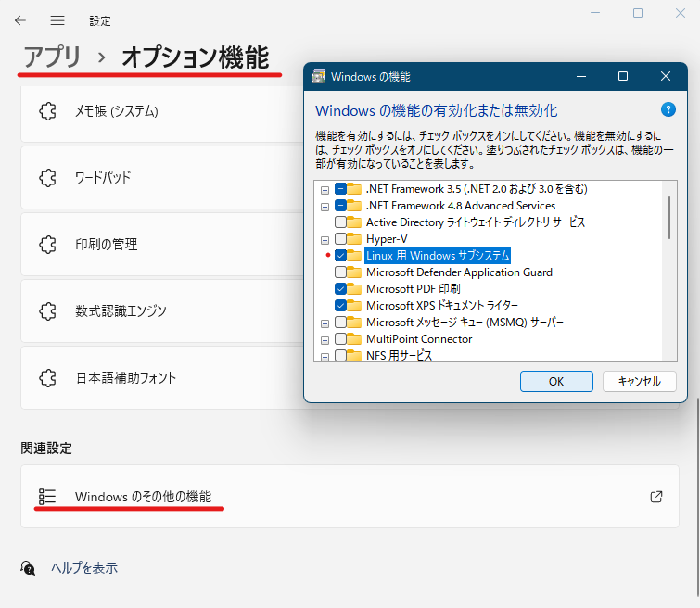The height and width of the screenshot is (608, 700).
Task: Click the folder icon for MultiPoint Connector
Action: (x=354, y=339)
